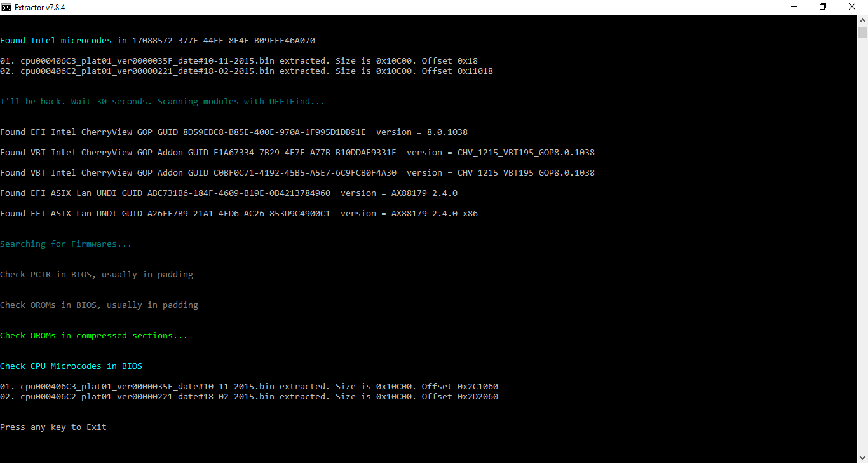Minimize the Extractor console window
This screenshot has height=463, width=868.
[x=794, y=7]
